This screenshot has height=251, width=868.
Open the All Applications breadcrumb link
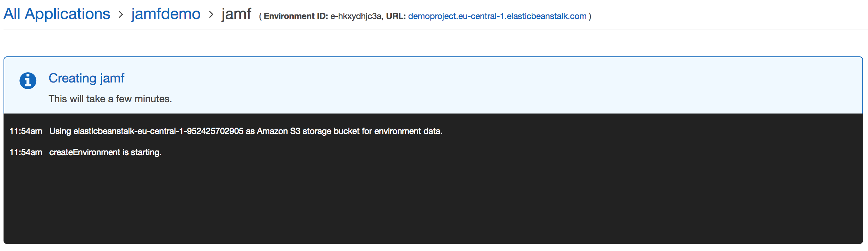point(57,14)
